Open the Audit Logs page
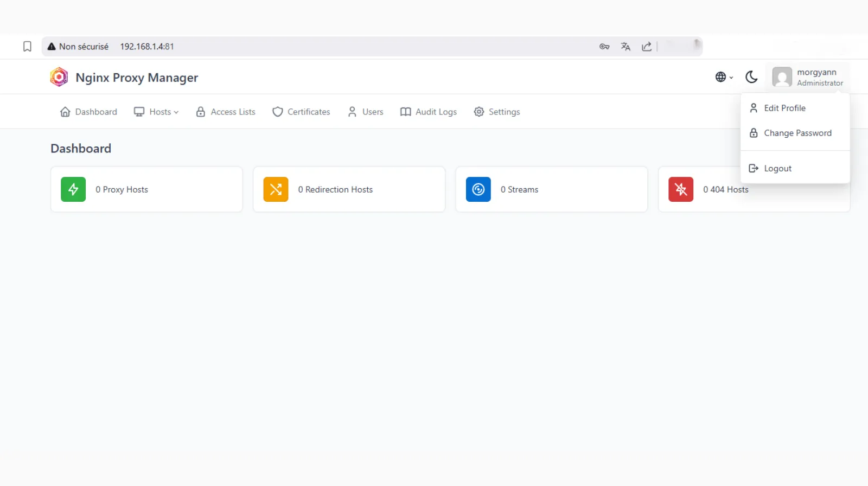The image size is (868, 486). click(429, 112)
